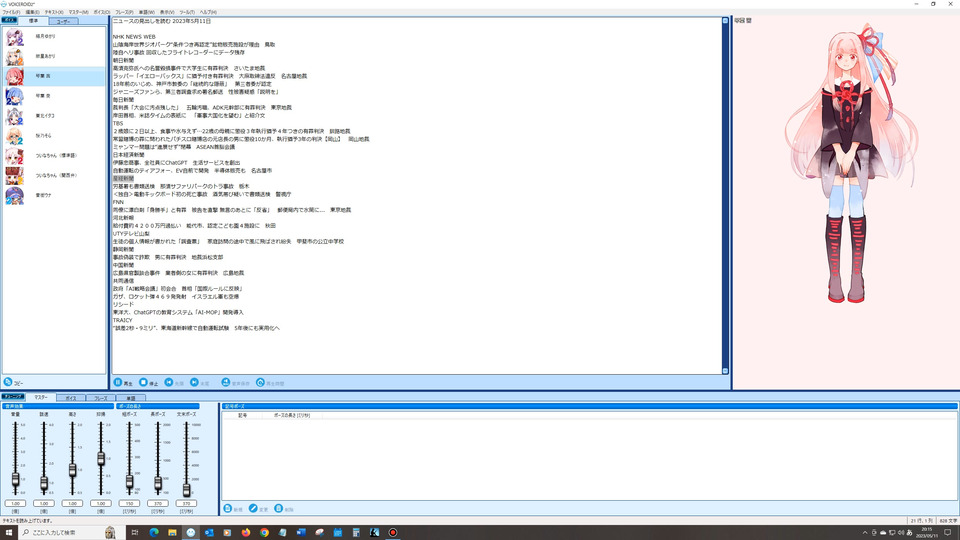Click the 音量 value field showing 1.00

point(15,503)
